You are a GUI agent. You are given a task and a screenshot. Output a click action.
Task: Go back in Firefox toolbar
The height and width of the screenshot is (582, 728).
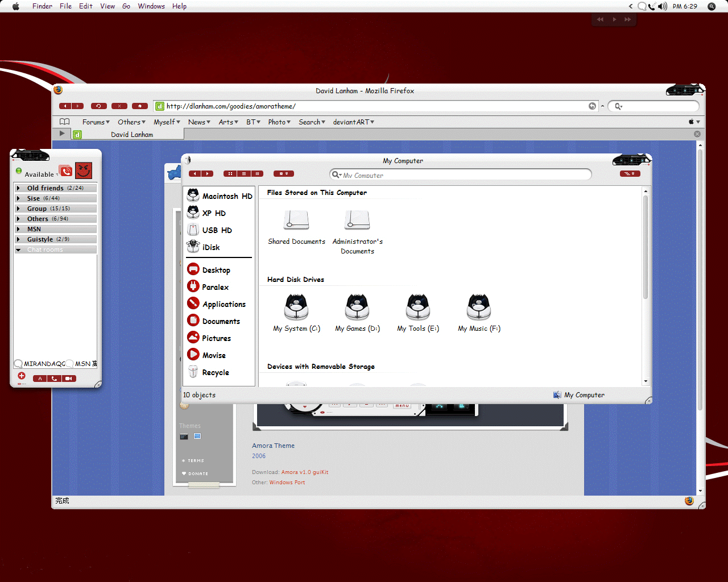pos(65,106)
